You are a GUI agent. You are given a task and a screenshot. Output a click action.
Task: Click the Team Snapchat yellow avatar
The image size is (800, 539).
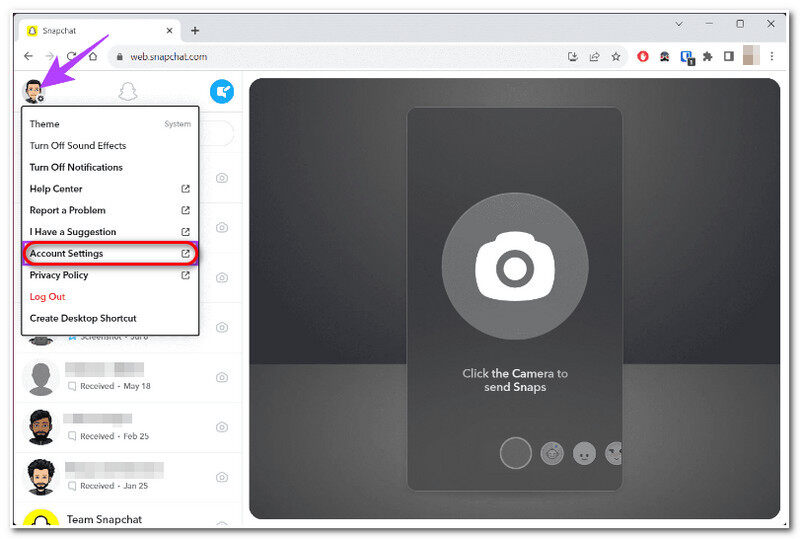coord(41,518)
